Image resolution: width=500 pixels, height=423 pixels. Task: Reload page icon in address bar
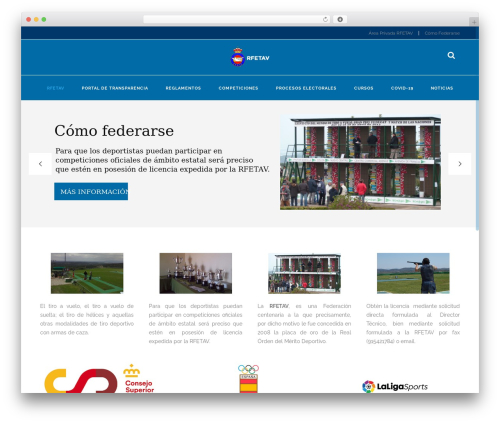[325, 19]
